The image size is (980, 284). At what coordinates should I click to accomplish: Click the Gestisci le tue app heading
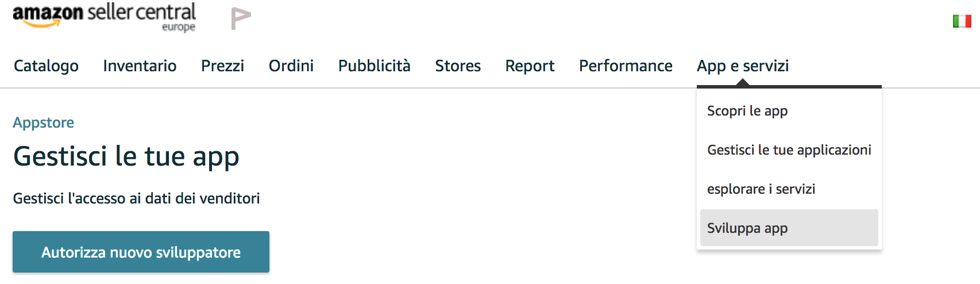[x=126, y=157]
